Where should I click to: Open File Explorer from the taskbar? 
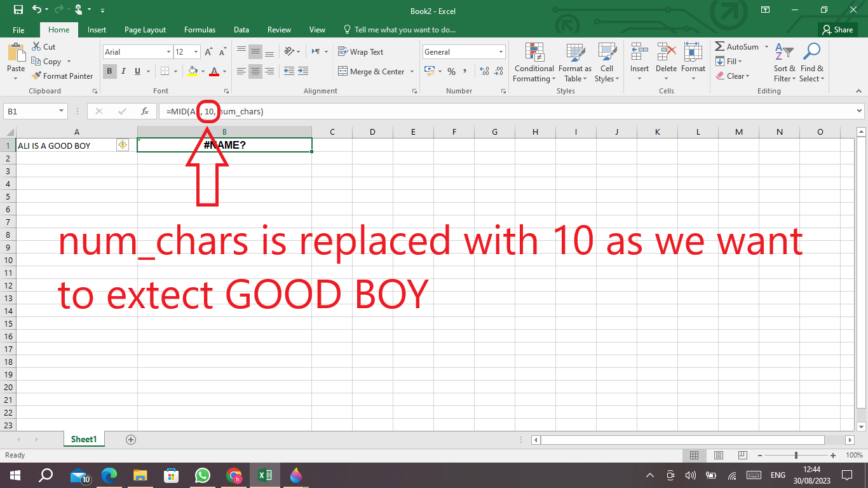(x=140, y=475)
